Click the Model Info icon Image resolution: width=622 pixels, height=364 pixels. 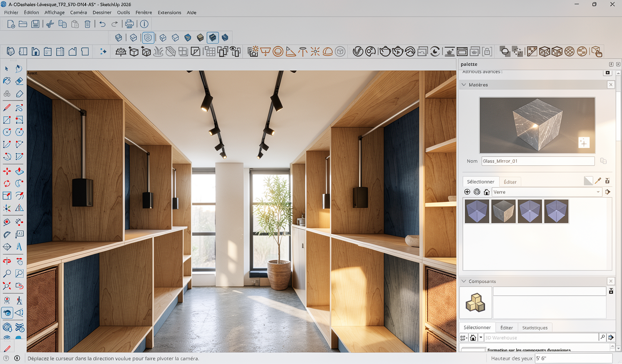click(x=144, y=24)
